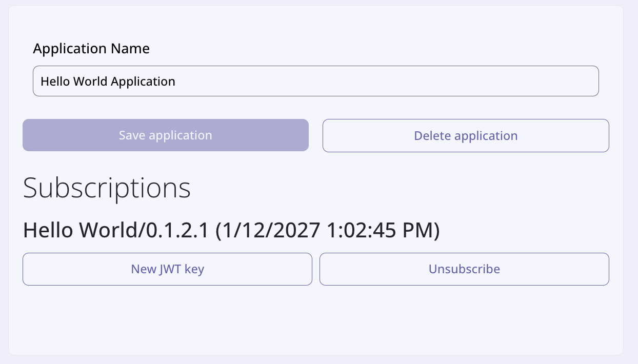Viewport: 638px width, 364px height.
Task: Select the text Hello World Application
Action: [108, 81]
